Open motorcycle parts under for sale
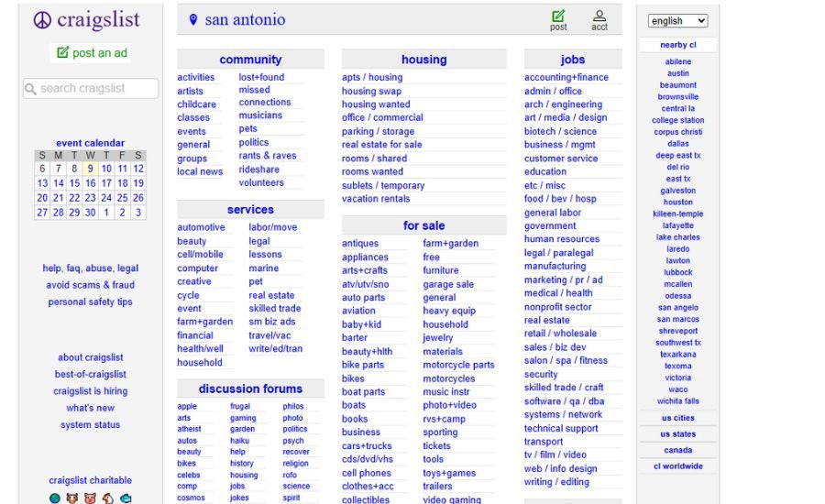825x504 pixels. coord(459,365)
